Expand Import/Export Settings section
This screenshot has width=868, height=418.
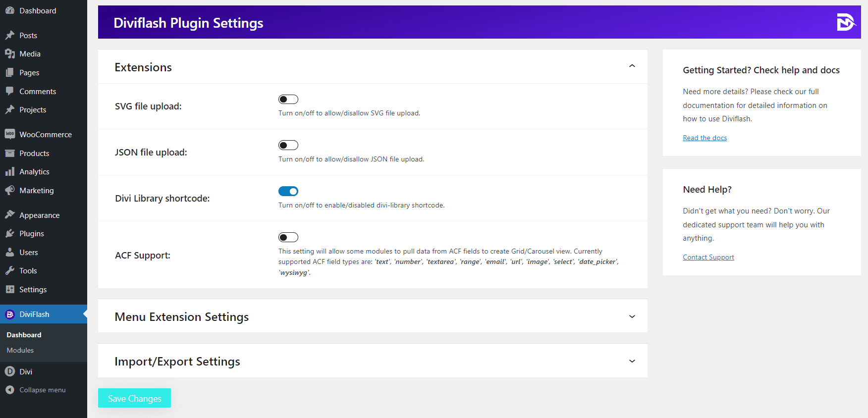[x=632, y=361]
